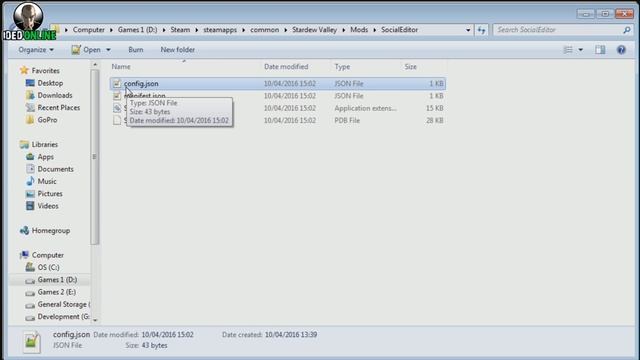Image resolution: width=640 pixels, height=360 pixels.
Task: Click the Favorites star icon
Action: tap(24, 70)
